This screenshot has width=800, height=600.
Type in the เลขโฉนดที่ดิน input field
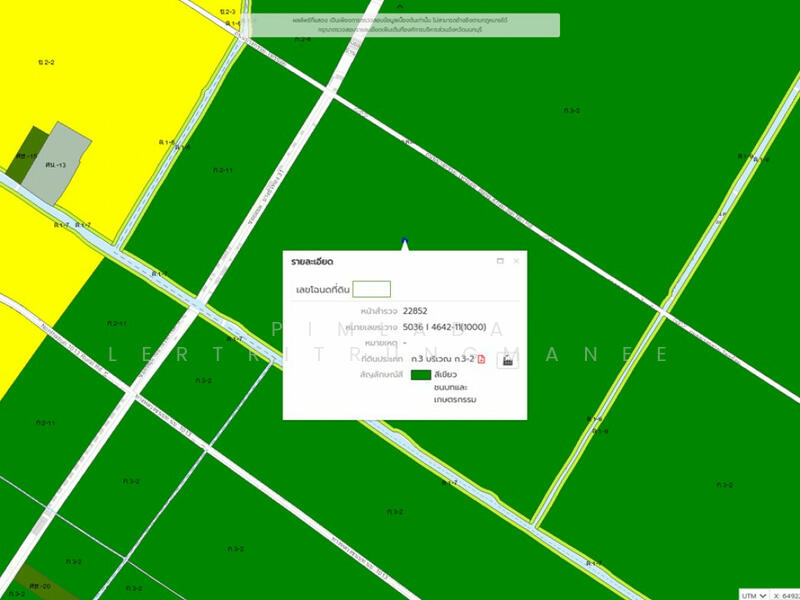pos(371,289)
